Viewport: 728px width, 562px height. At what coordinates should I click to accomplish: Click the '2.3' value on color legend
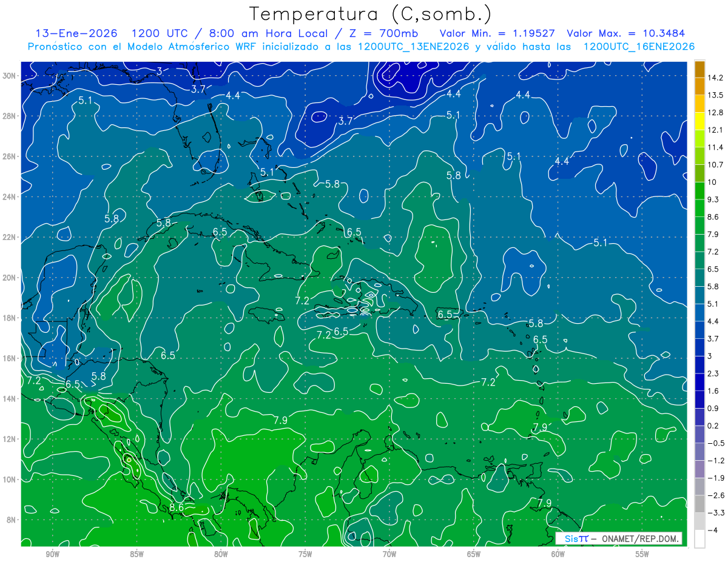tap(713, 373)
